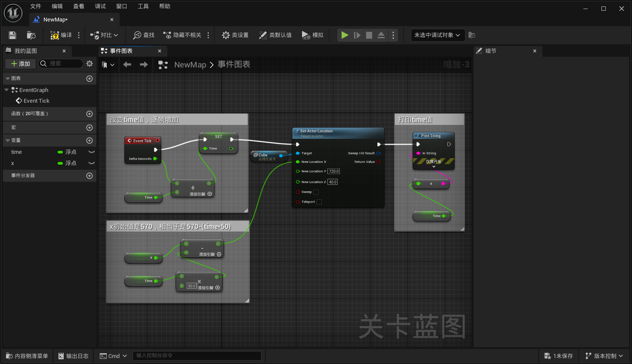Open play mode options three-dot menu

click(393, 35)
